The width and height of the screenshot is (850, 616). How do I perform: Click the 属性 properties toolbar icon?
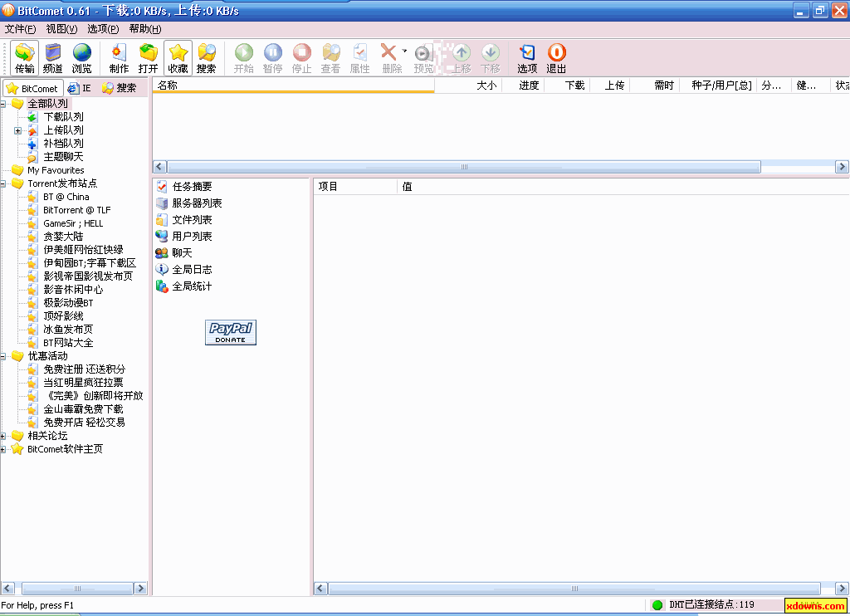click(x=360, y=57)
